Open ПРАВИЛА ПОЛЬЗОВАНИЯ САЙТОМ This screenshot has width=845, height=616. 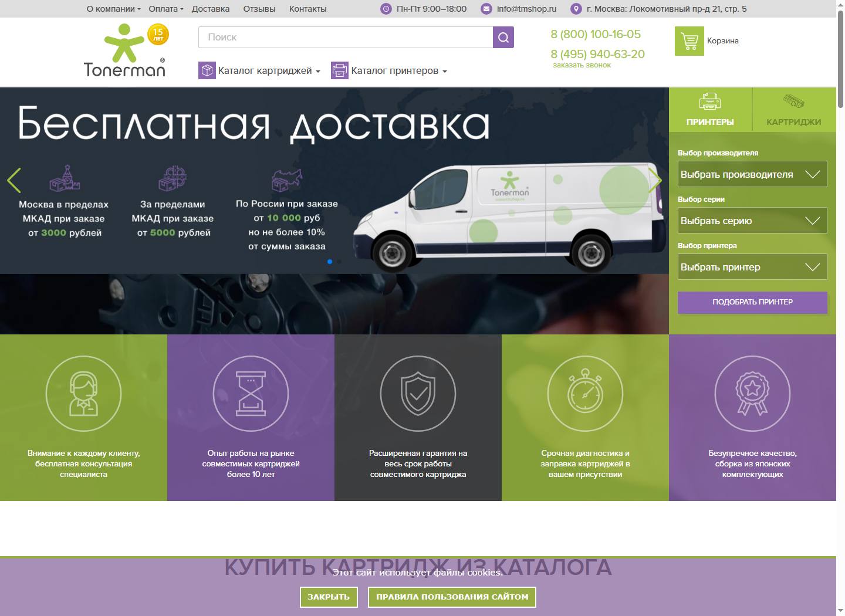coord(452,597)
